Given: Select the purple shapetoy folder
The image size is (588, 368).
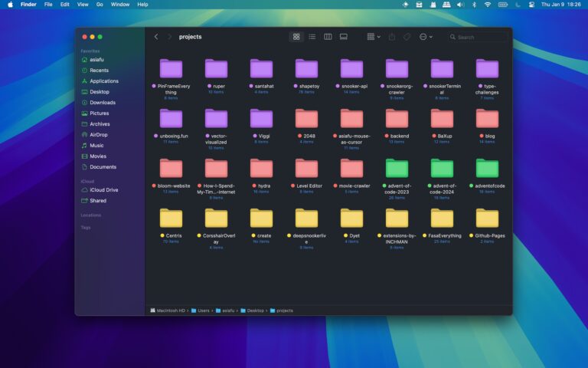Looking at the screenshot, I should click(x=306, y=69).
